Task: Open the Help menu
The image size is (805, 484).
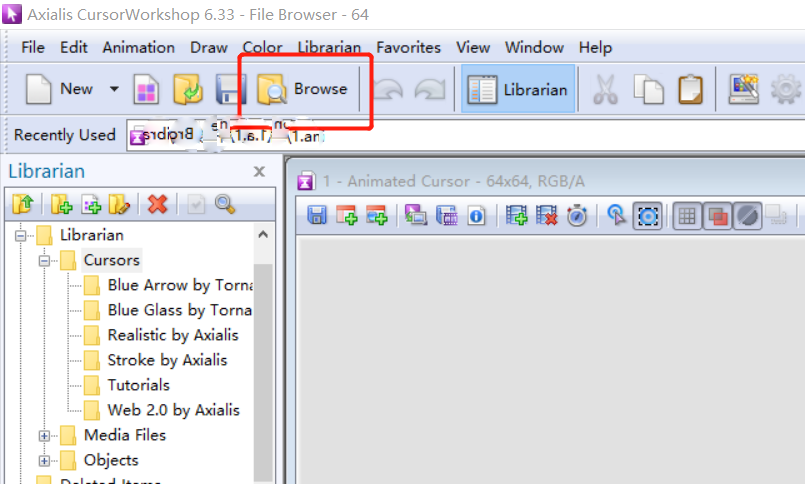Action: [x=595, y=47]
